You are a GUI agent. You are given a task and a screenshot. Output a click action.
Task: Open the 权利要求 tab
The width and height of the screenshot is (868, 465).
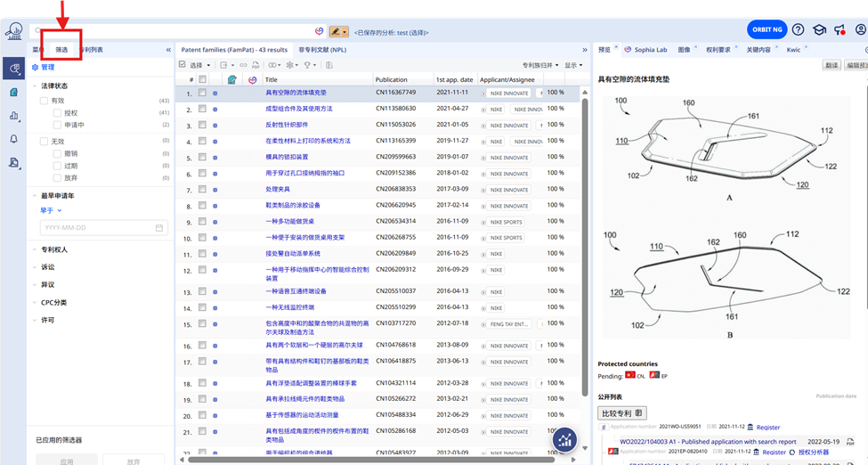(x=718, y=50)
